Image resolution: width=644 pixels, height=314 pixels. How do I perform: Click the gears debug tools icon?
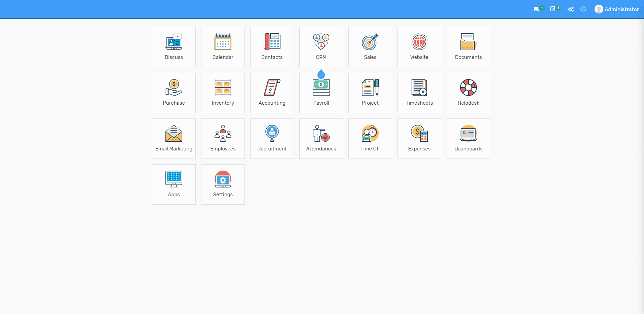coord(571,9)
